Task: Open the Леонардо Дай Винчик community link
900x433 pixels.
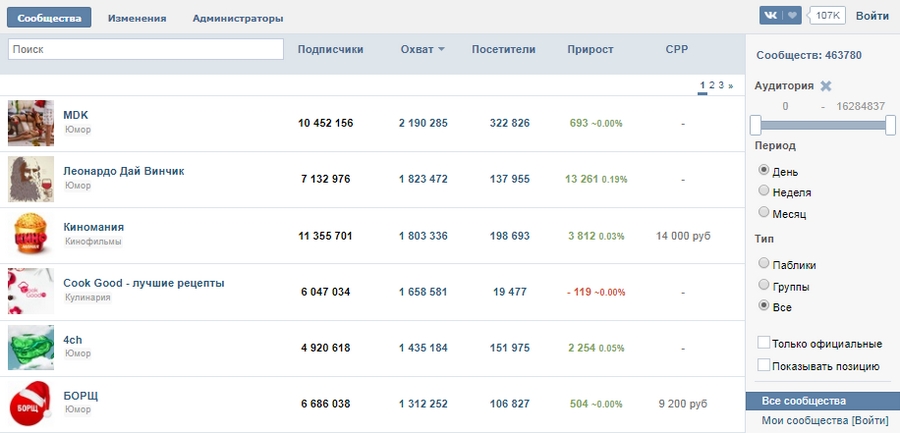Action: (124, 171)
